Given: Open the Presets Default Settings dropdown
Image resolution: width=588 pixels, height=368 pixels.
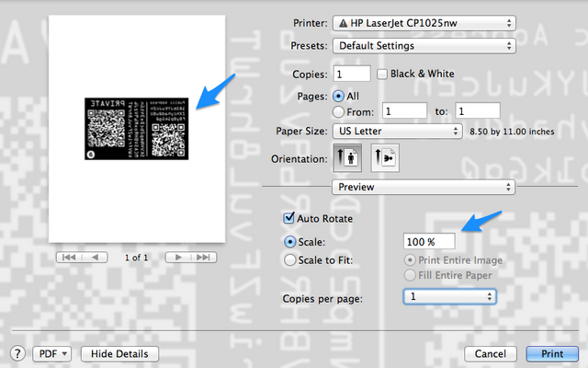Looking at the screenshot, I should click(424, 46).
